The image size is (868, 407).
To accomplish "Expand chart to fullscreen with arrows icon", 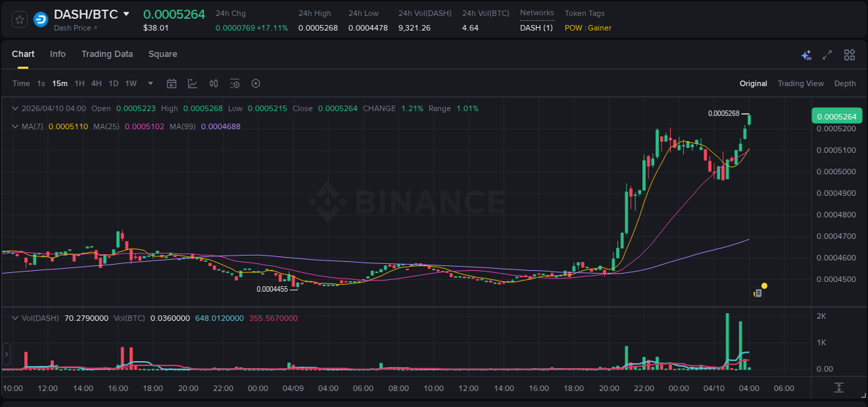I will pos(827,55).
